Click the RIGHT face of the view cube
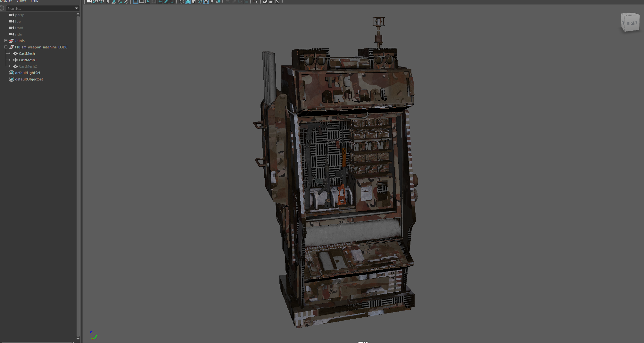Screen dimensions: 644x343 [632, 23]
